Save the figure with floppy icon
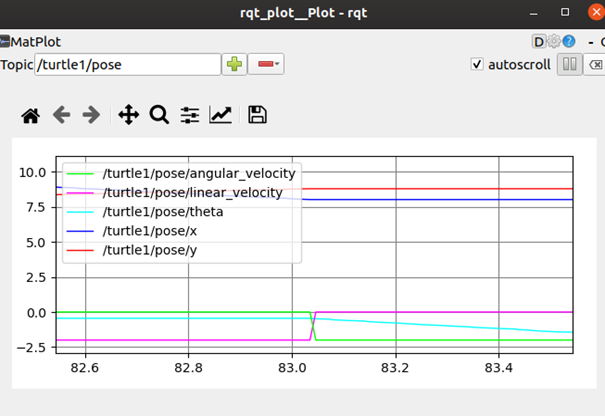The height and width of the screenshot is (416, 605). [257, 115]
